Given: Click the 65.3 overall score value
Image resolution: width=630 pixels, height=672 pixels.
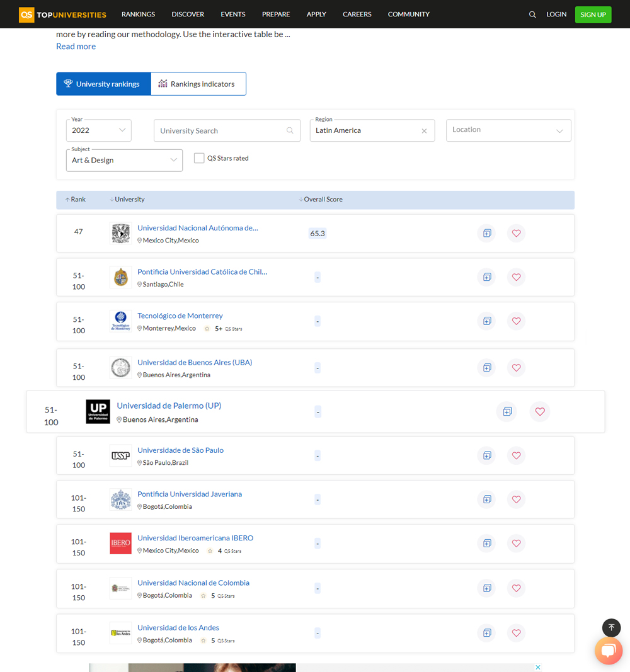Looking at the screenshot, I should pyautogui.click(x=318, y=233).
